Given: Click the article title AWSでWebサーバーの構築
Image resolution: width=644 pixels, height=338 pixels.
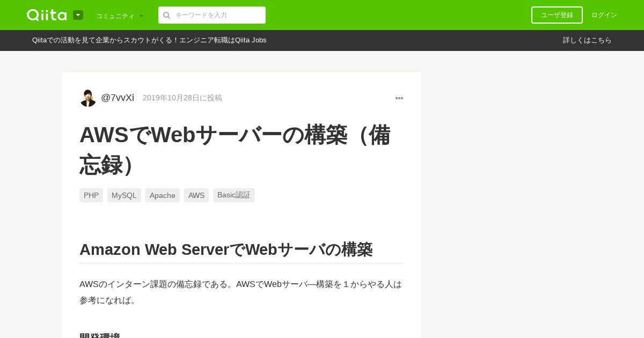Looking at the screenshot, I should tap(235, 150).
